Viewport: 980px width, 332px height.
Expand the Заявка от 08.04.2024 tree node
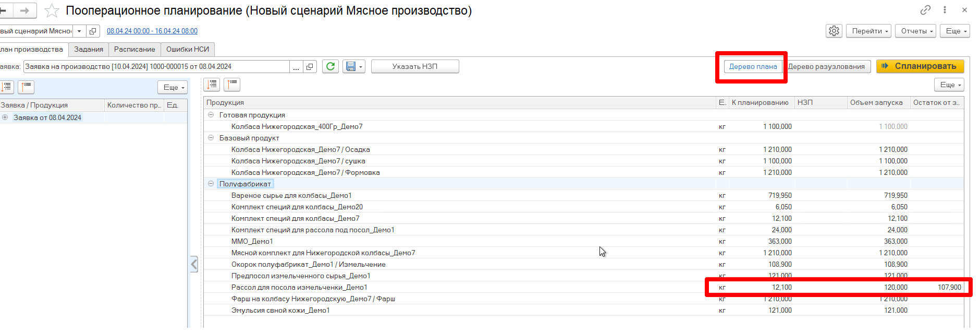[x=5, y=117]
